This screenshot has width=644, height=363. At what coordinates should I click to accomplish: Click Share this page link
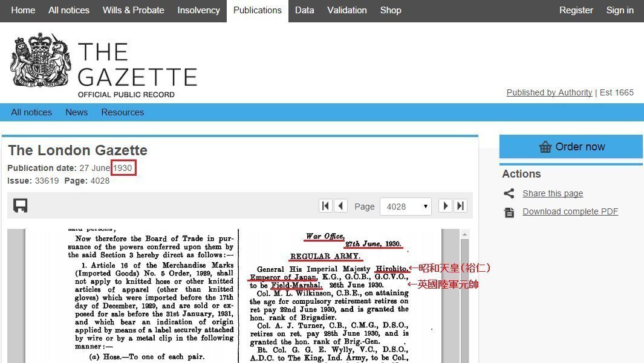tap(553, 193)
